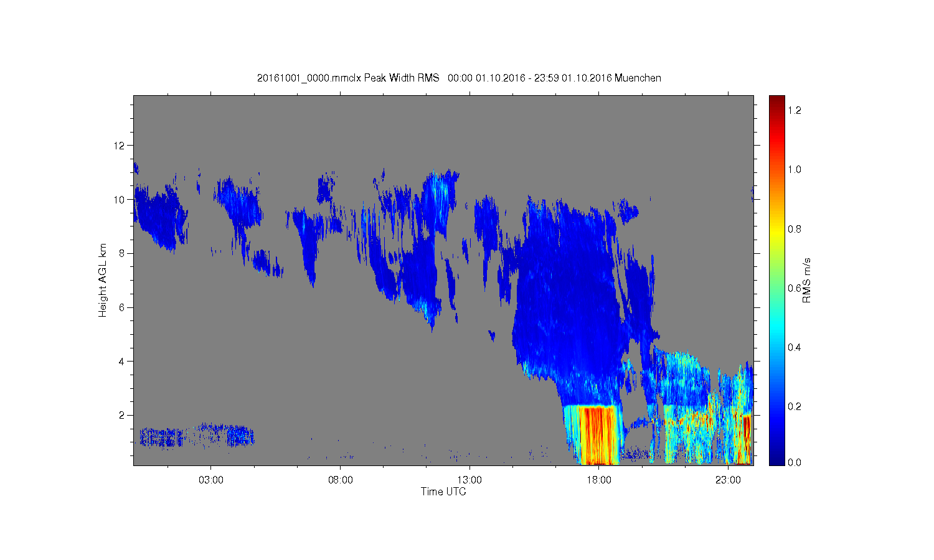Image resolution: width=934 pixels, height=560 pixels.
Task: Select the 23:00 time tick label
Action: tap(728, 480)
